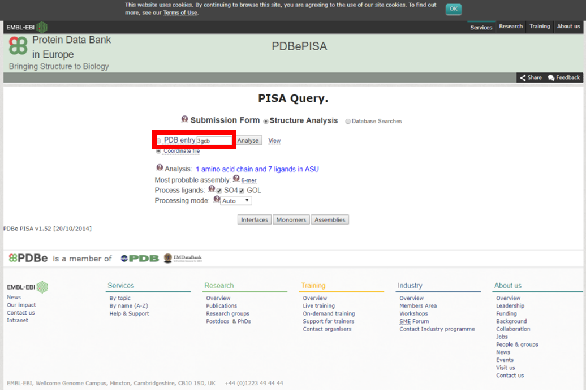This screenshot has width=586, height=392.
Task: Open the 6-mer assembly link
Action: pos(249,180)
